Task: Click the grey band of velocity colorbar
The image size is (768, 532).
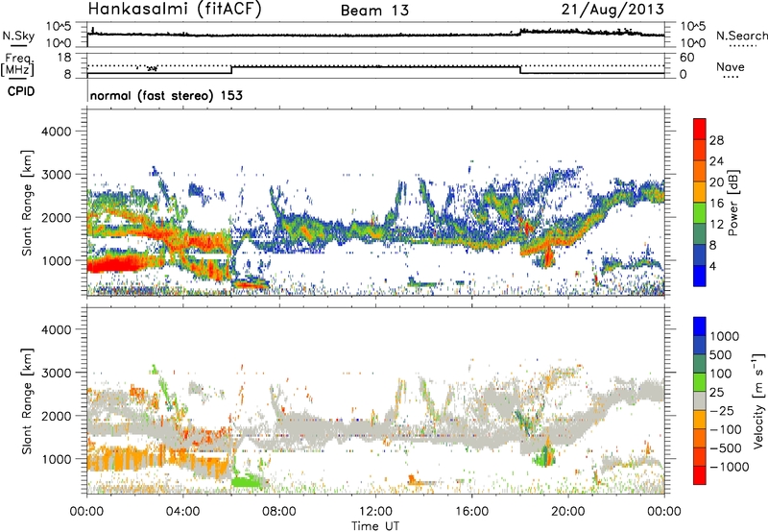Action: tap(700, 400)
